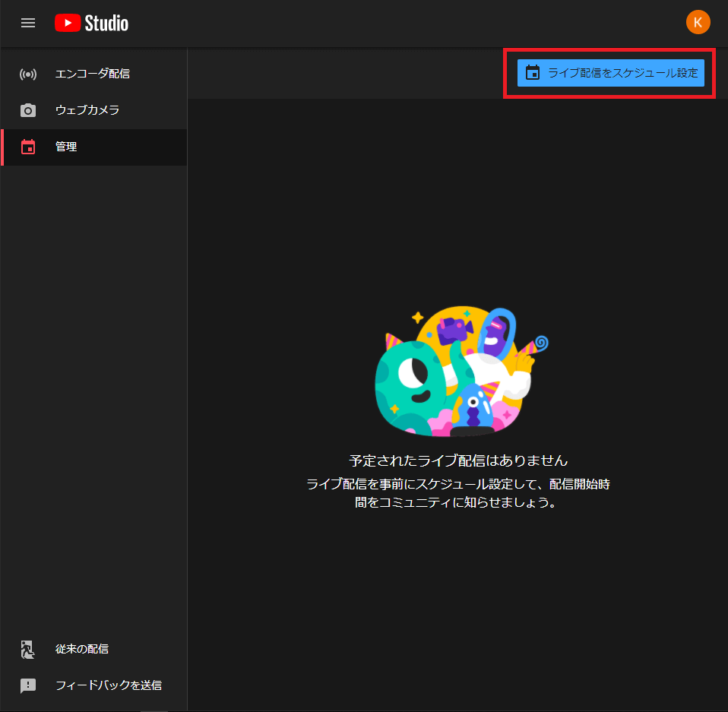Image resolution: width=728 pixels, height=712 pixels.
Task: Open 従来の配信 link
Action: point(93,649)
